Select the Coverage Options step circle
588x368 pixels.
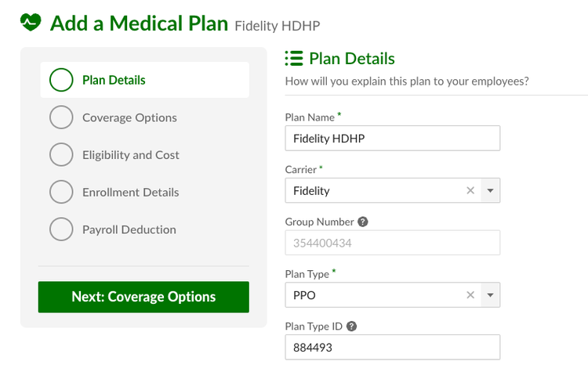[x=61, y=117]
